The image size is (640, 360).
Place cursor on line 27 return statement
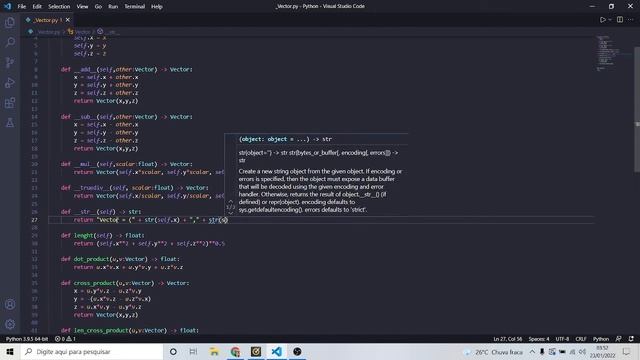pos(150,220)
